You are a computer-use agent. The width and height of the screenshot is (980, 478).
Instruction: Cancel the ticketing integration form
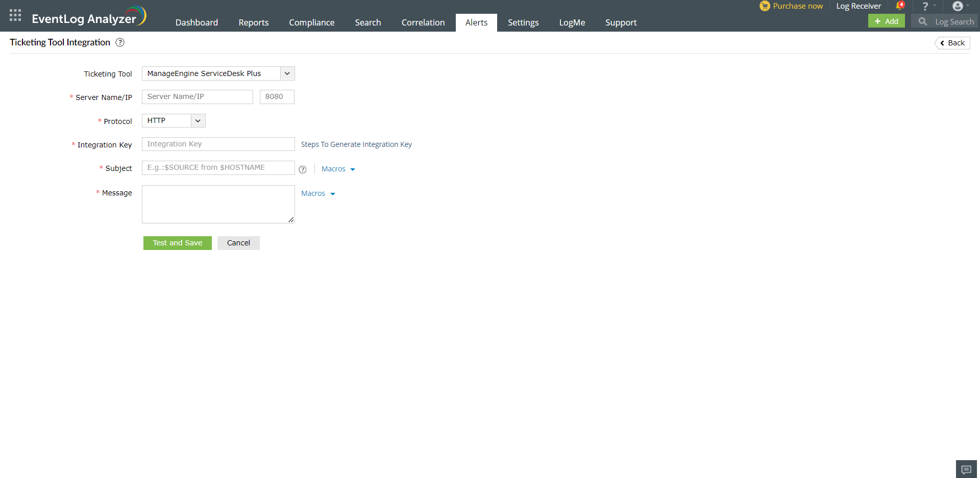pos(238,243)
